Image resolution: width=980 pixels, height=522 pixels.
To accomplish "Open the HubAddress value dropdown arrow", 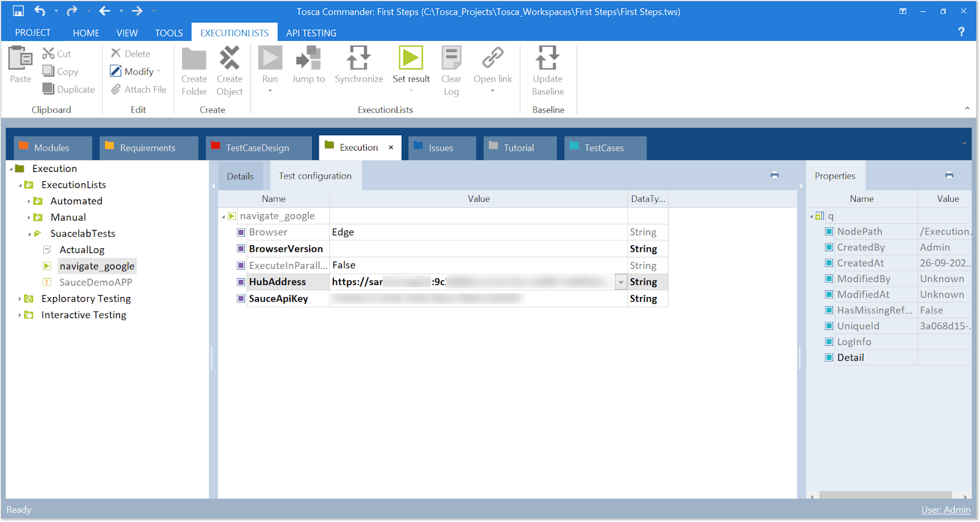I will 620,282.
